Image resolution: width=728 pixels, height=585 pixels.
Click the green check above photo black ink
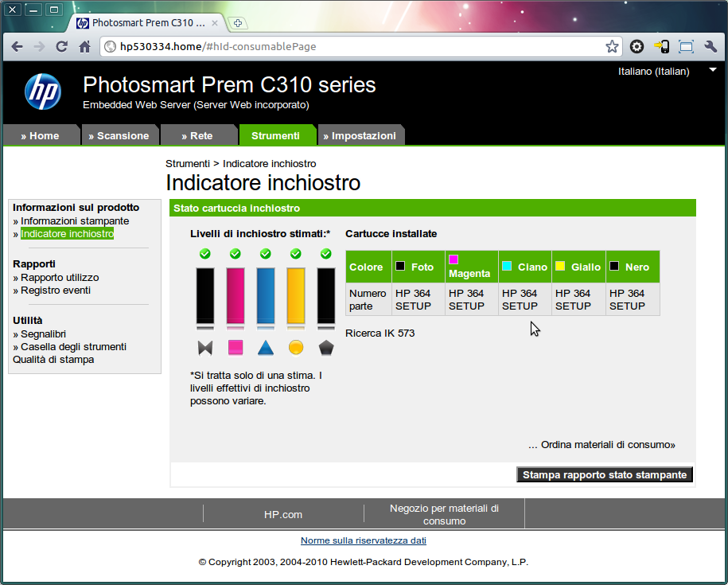click(204, 253)
